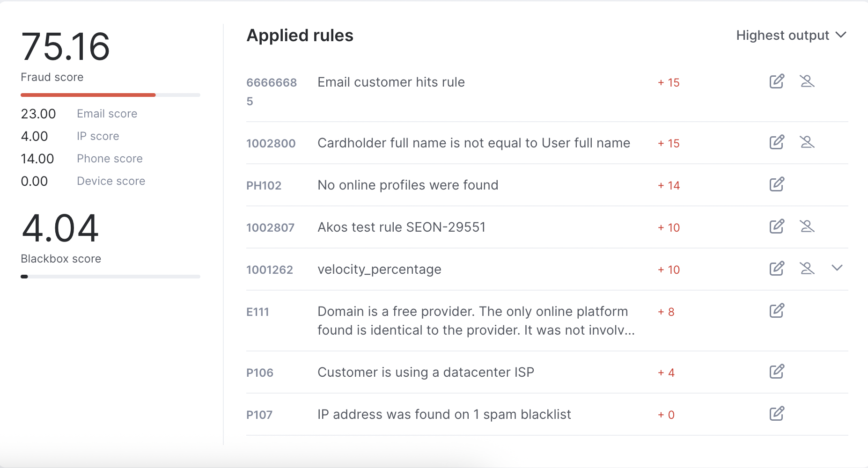Click the 75.16 fraud score value
This screenshot has height=468, width=868.
[x=66, y=46]
